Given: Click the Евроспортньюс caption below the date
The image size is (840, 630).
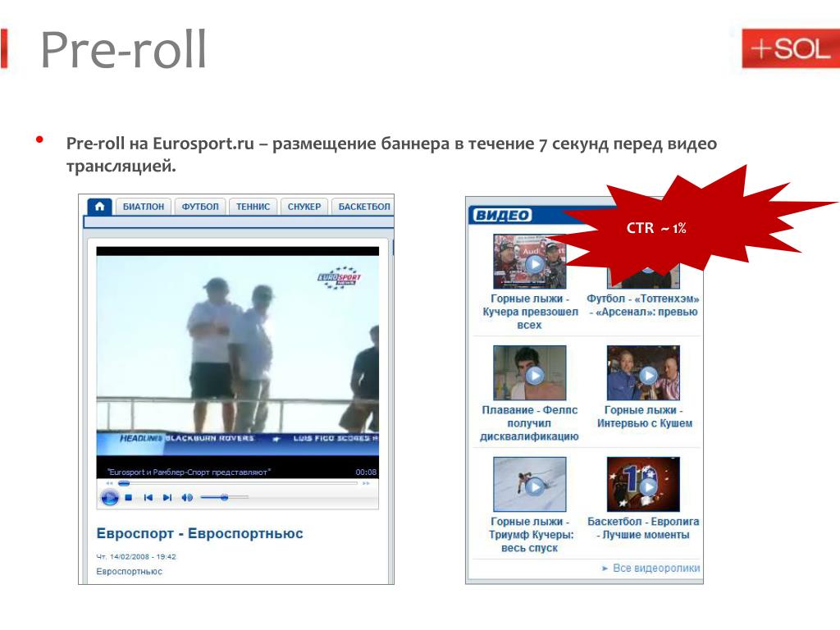Looking at the screenshot, I should [x=129, y=572].
